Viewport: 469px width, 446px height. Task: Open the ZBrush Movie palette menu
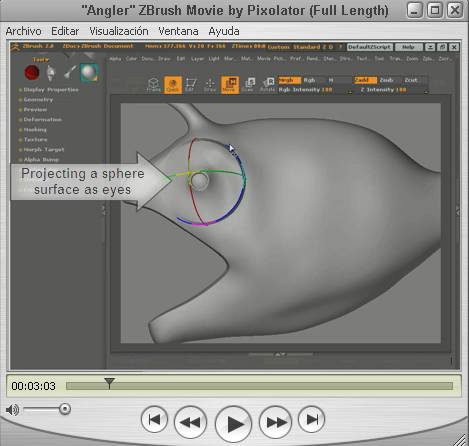tap(264, 59)
